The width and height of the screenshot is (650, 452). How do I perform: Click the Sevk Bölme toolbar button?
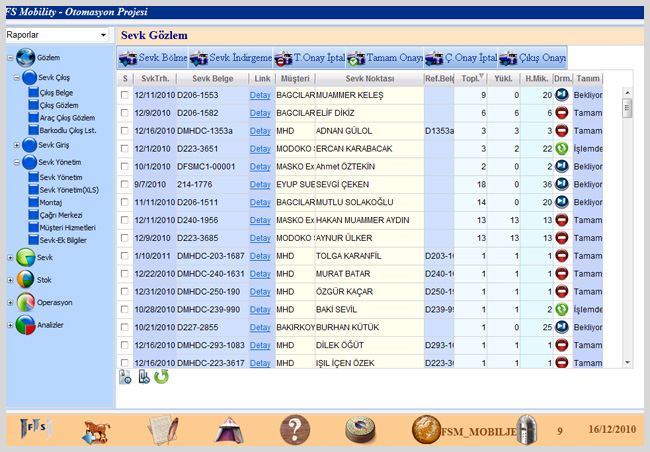pyautogui.click(x=153, y=58)
